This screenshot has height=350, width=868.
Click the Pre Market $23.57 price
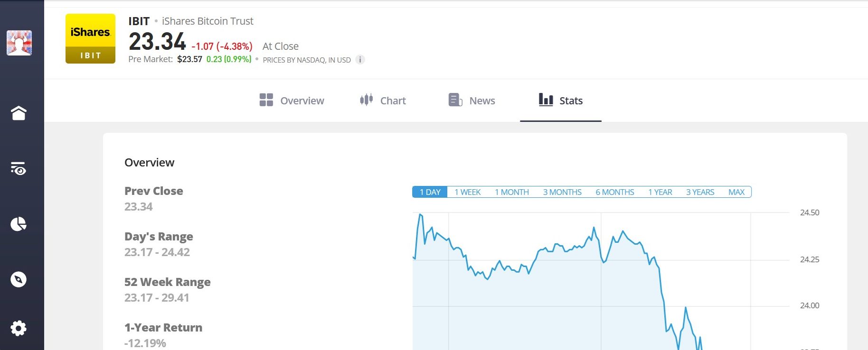pyautogui.click(x=189, y=59)
